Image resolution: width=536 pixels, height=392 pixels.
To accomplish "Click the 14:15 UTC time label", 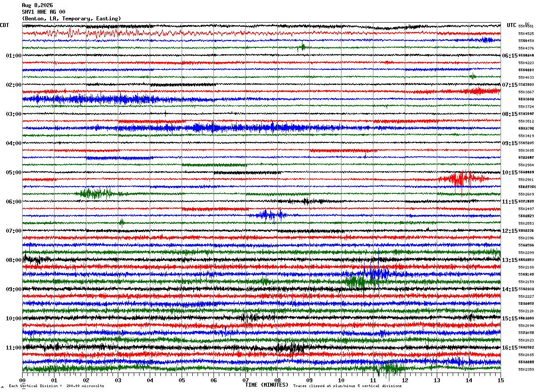I will pos(509,289).
